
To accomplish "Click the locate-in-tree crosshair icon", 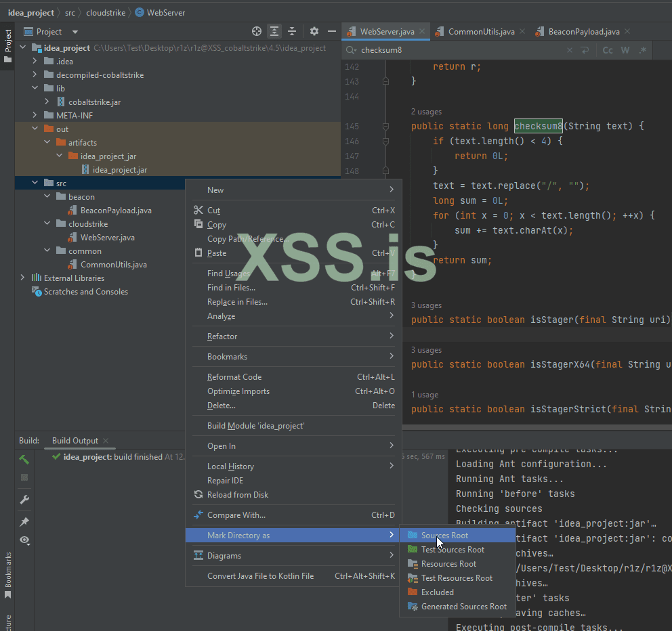I will pos(257,31).
